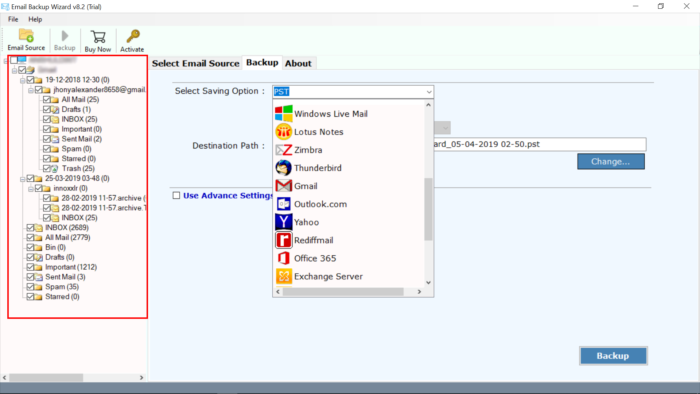Uncheck the INBOX (25) checkbox under jhonyalexander

tap(46, 119)
